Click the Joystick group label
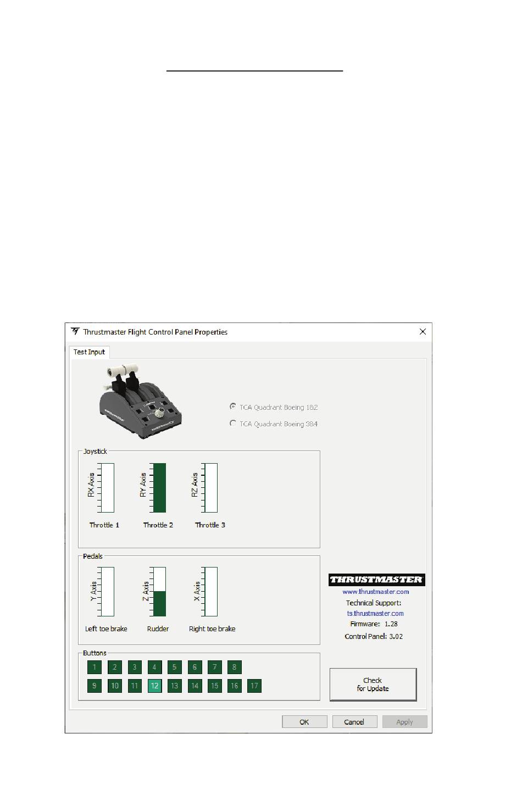Image resolution: width=522 pixels, height=812 pixels. [x=95, y=452]
